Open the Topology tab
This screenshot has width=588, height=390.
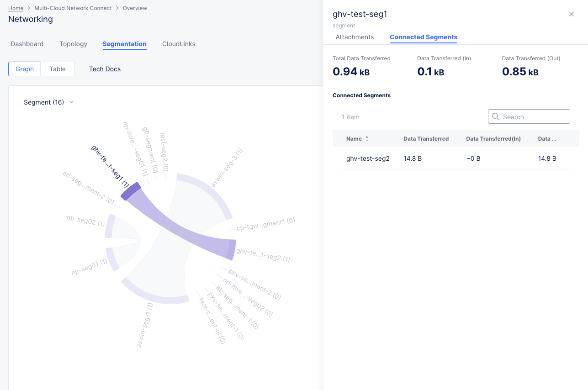click(x=73, y=44)
